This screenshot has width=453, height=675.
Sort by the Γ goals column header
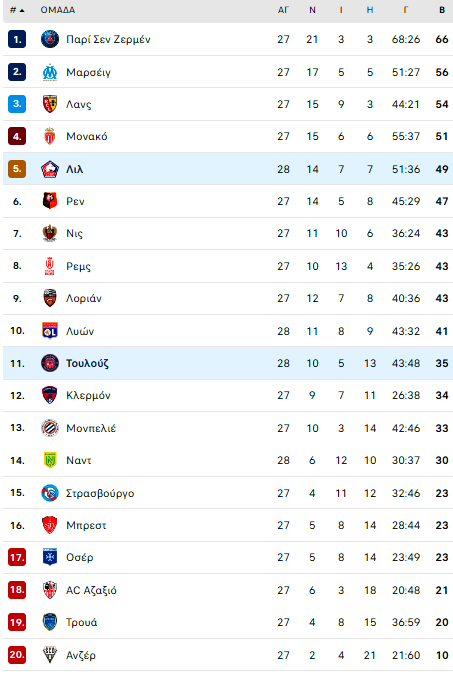click(406, 10)
